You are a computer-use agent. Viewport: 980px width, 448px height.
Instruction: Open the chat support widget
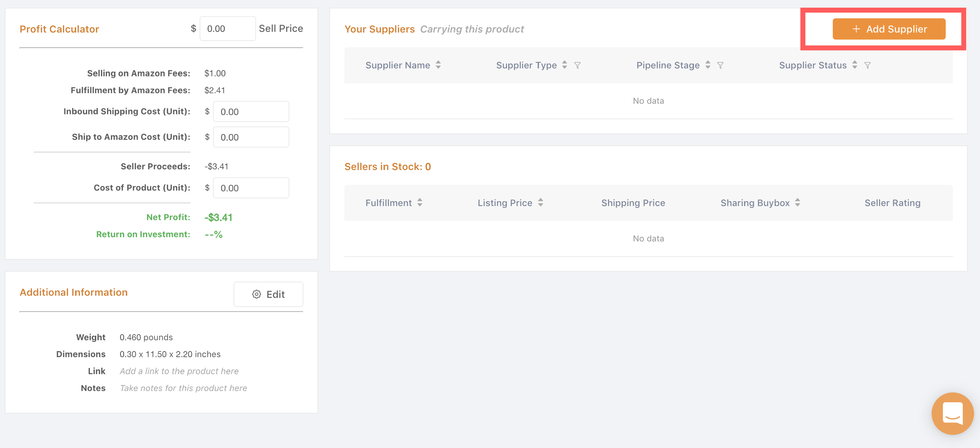952,414
